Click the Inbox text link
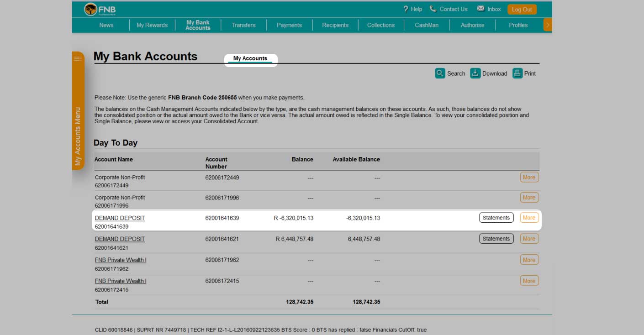This screenshot has height=335, width=644. pos(494,9)
